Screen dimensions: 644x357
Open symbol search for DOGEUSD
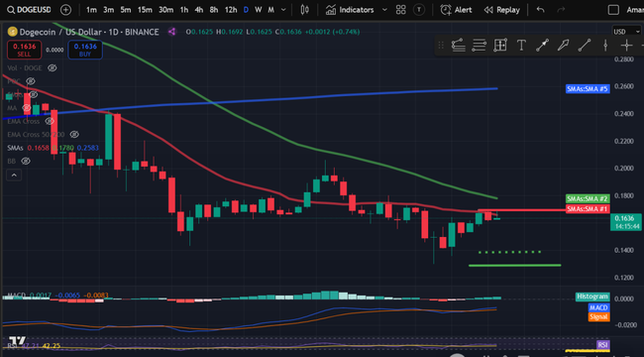coord(28,10)
